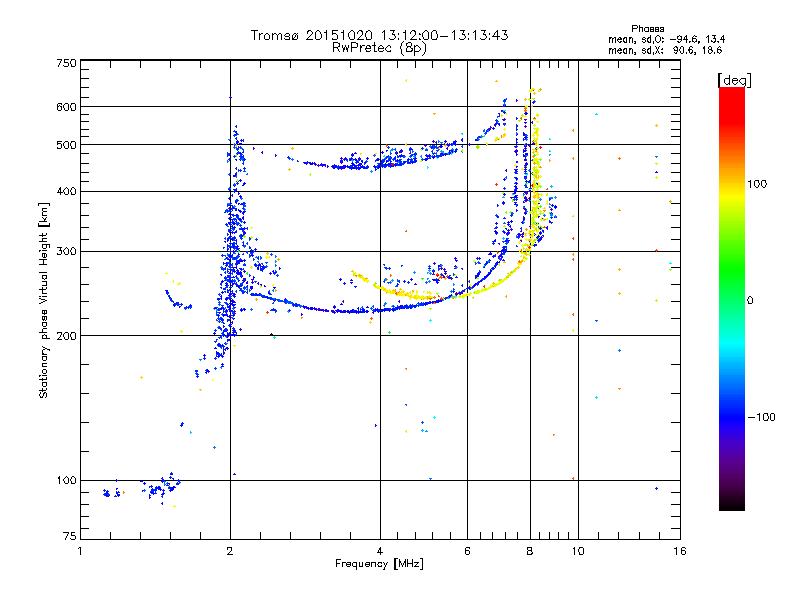Image resolution: width=800 pixels, height=600 pixels.
Task: Click the frequency axis '16' tick label
Action: click(680, 551)
